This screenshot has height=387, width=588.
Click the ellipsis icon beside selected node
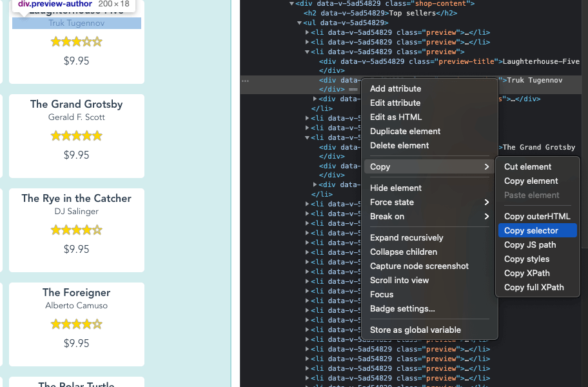pos(245,81)
